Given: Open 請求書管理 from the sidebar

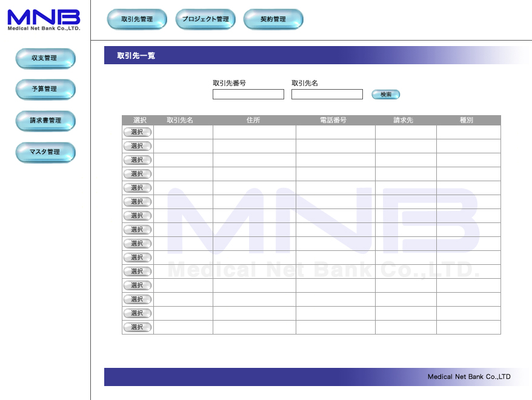Looking at the screenshot, I should tap(45, 121).
